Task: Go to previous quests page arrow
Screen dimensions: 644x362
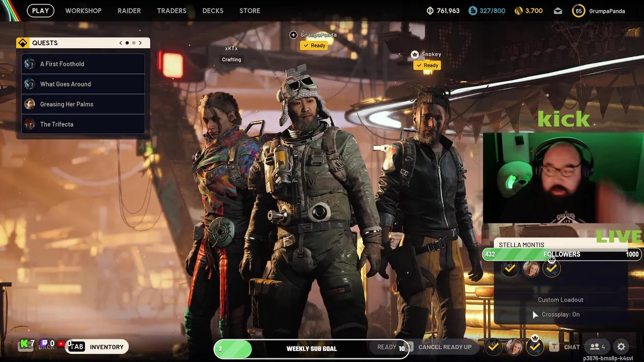Action: [x=121, y=43]
